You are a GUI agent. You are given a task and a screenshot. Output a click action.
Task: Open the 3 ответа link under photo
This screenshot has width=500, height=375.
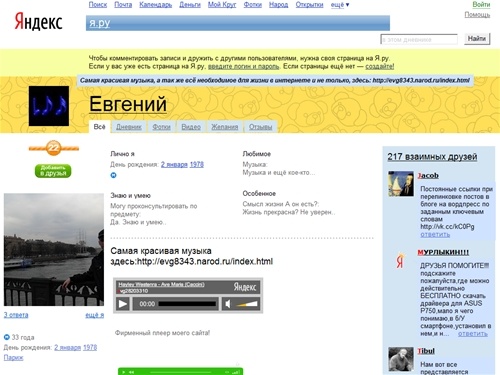click(x=16, y=315)
